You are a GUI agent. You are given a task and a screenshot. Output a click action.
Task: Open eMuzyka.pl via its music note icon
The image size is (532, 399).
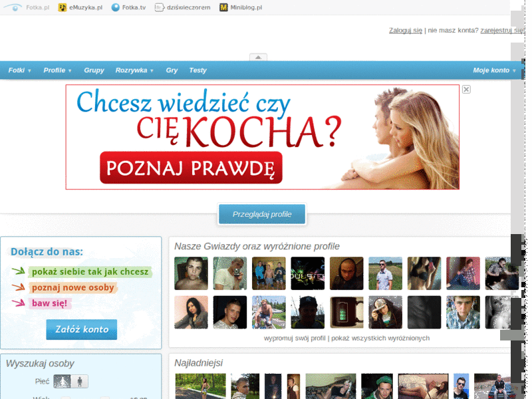click(x=62, y=7)
